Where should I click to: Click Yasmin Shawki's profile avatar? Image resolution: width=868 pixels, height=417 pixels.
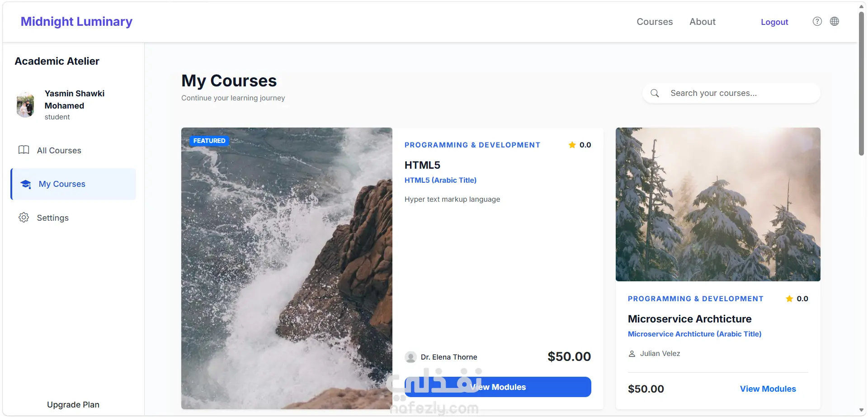25,105
